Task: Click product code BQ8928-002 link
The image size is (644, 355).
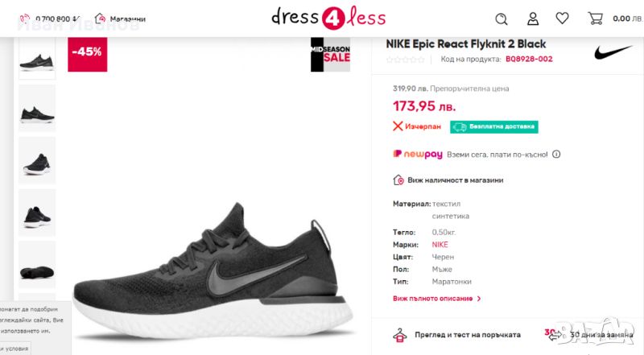Action: click(x=529, y=59)
